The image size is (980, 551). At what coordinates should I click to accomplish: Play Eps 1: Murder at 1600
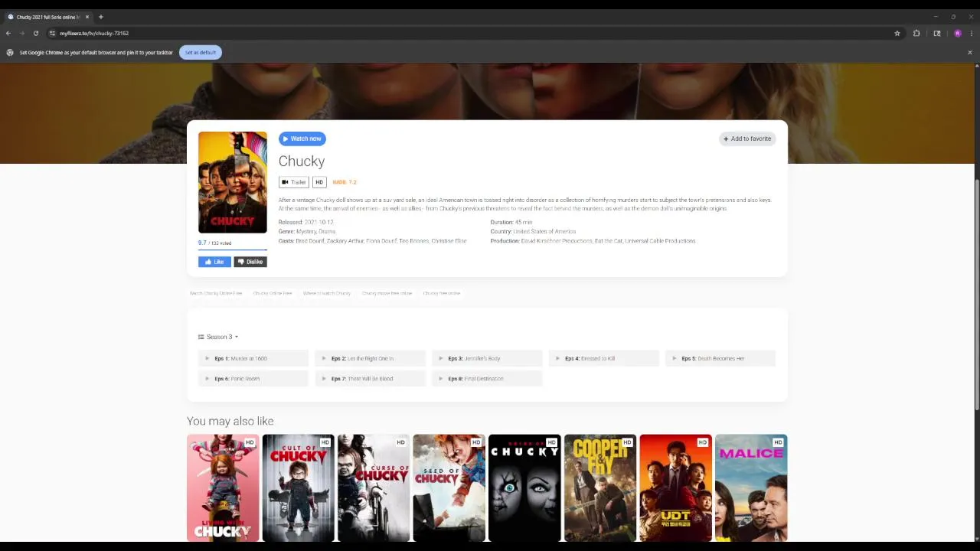point(253,358)
